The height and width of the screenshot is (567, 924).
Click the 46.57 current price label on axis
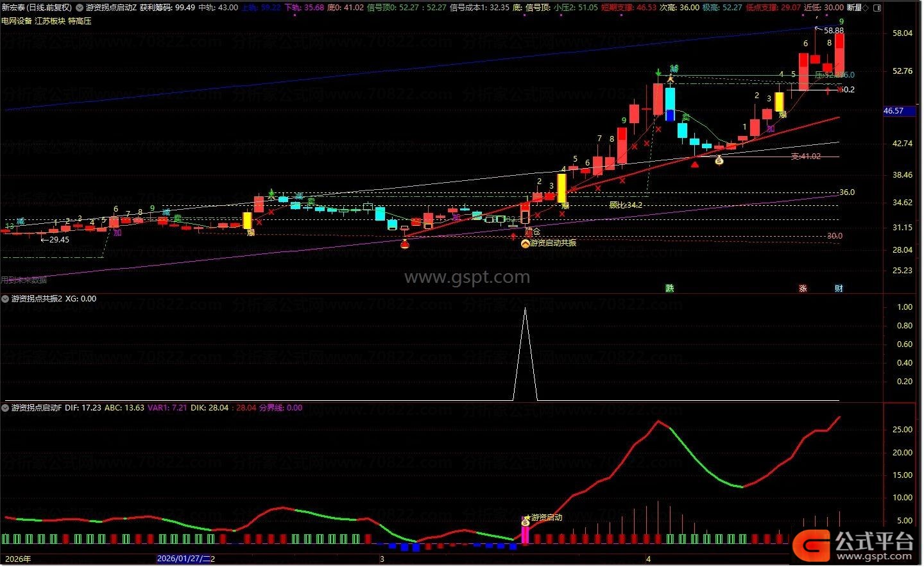click(893, 111)
